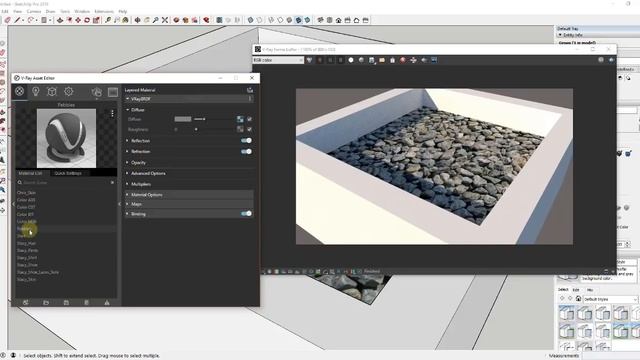
Task: Click the render teapot icon in Asset Editor
Action: [96, 92]
